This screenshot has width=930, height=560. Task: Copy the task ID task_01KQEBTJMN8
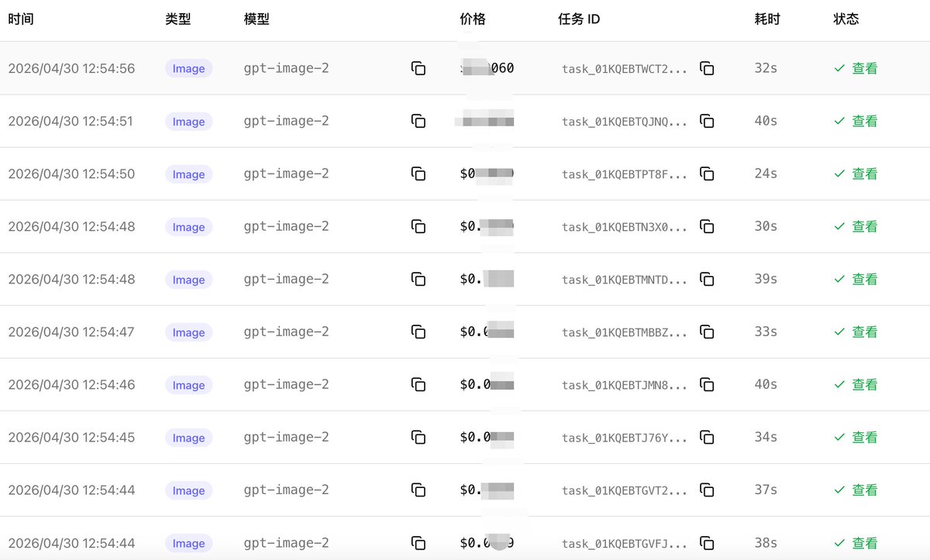707,384
